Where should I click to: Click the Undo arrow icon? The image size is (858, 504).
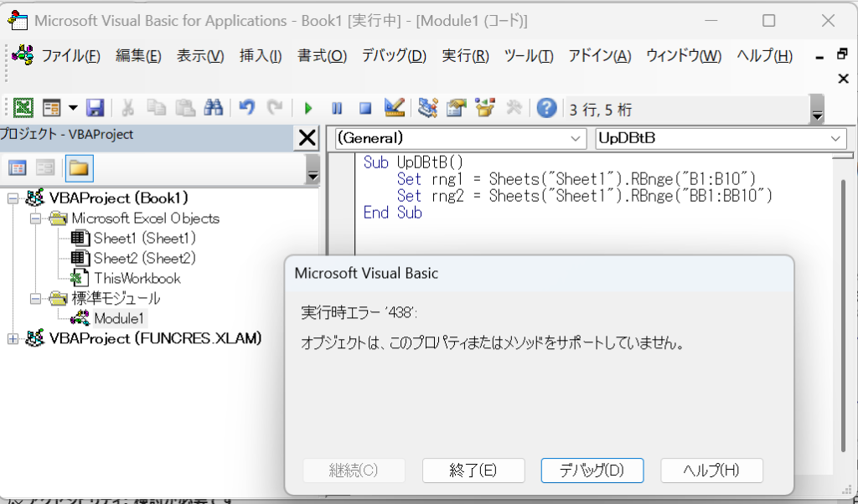point(247,108)
